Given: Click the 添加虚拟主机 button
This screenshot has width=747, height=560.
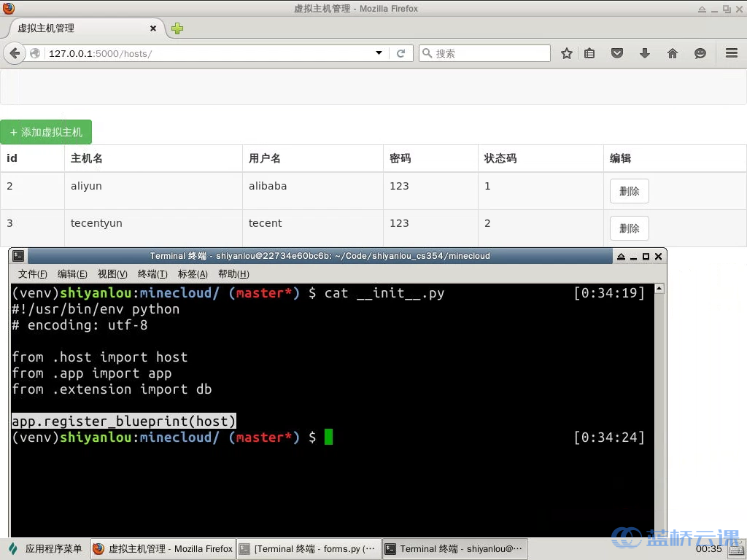Looking at the screenshot, I should coord(45,132).
